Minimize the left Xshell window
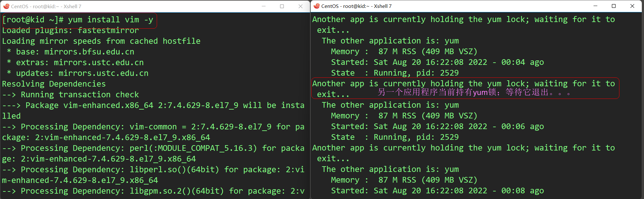The image size is (644, 199). click(264, 6)
